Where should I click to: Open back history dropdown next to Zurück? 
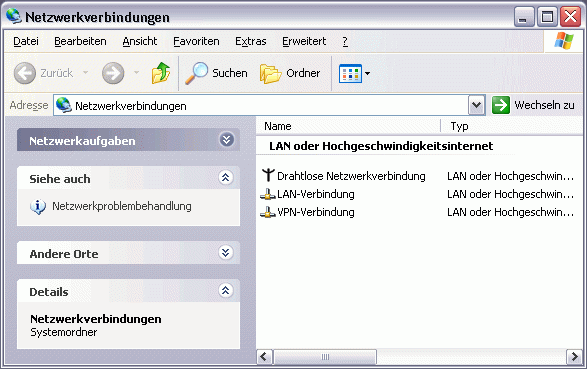pos(86,72)
